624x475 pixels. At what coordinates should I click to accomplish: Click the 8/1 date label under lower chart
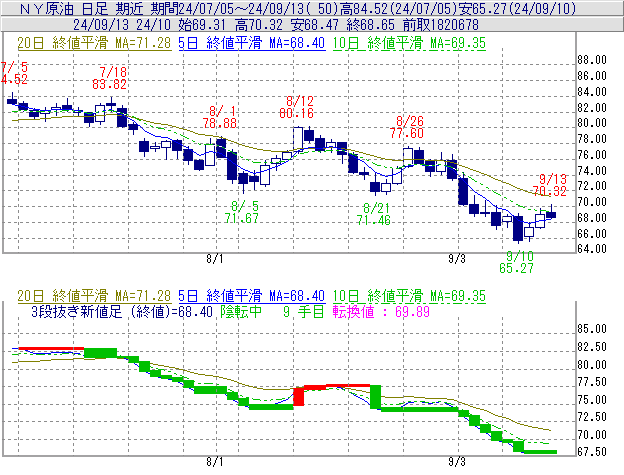coord(214,462)
